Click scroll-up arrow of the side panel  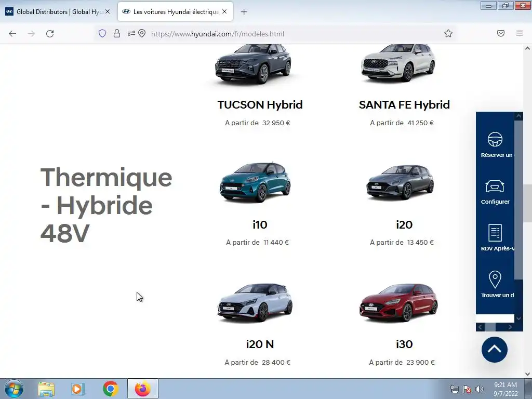coord(518,116)
